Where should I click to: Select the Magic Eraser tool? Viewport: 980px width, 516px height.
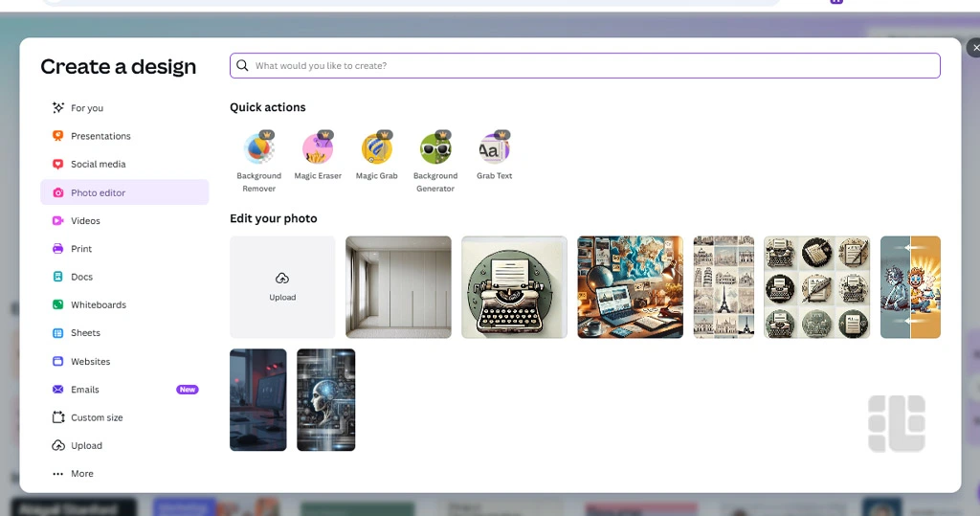coord(318,149)
